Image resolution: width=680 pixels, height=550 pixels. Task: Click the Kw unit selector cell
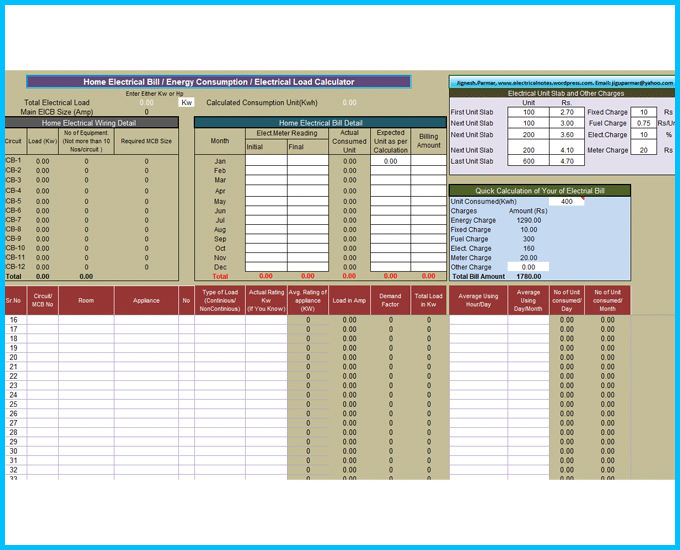[x=186, y=102]
